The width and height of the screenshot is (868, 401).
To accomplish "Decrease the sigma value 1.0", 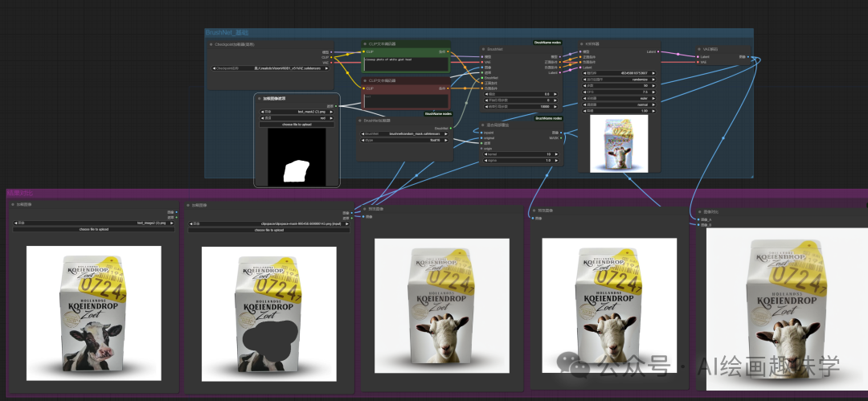I will (x=486, y=160).
